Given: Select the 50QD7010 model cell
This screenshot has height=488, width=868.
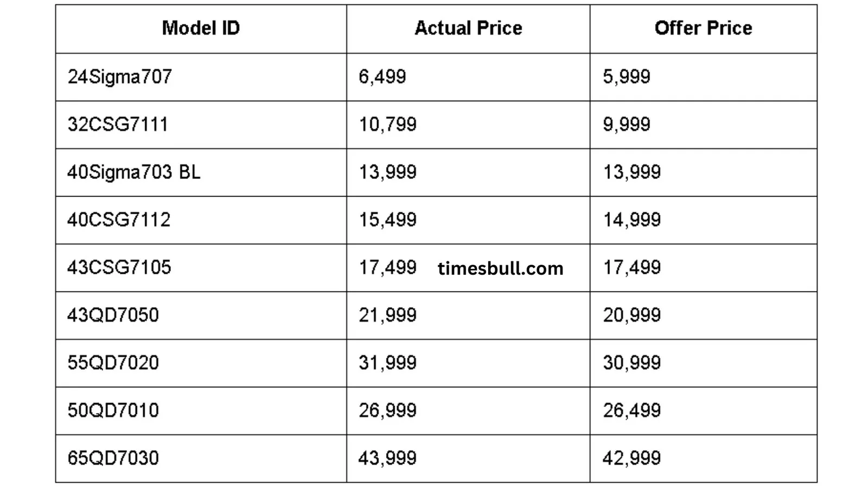Looking at the screenshot, I should (201, 411).
